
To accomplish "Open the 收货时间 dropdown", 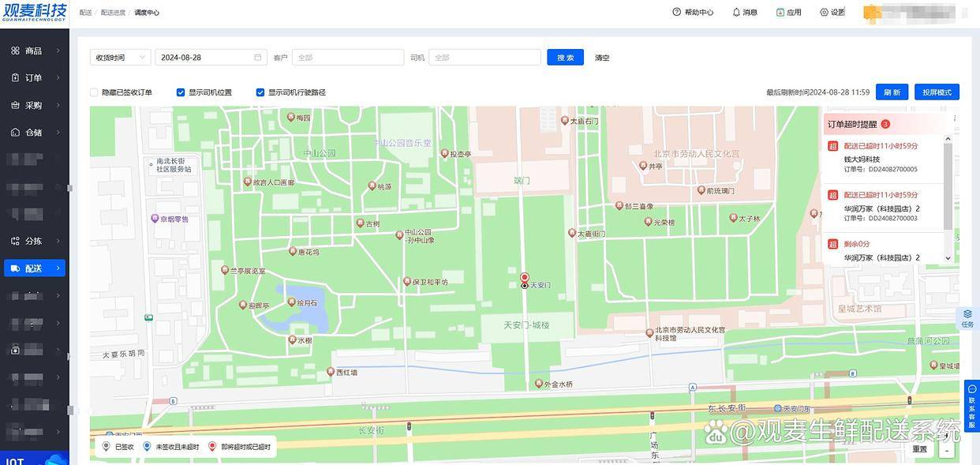I will tap(120, 58).
